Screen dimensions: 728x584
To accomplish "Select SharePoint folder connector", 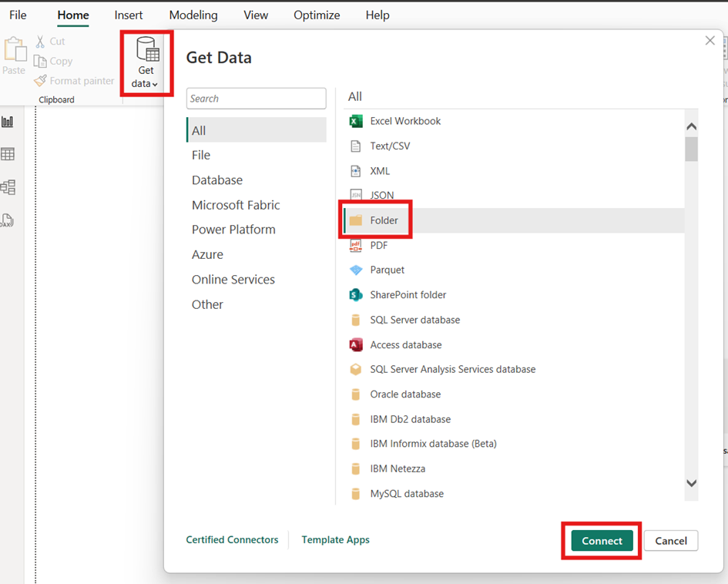I will [408, 295].
